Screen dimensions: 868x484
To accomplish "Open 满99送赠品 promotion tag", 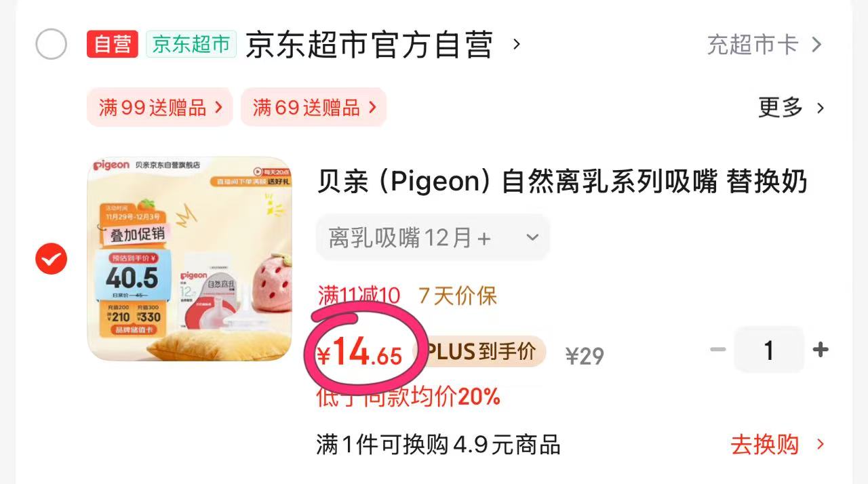I will coord(160,107).
